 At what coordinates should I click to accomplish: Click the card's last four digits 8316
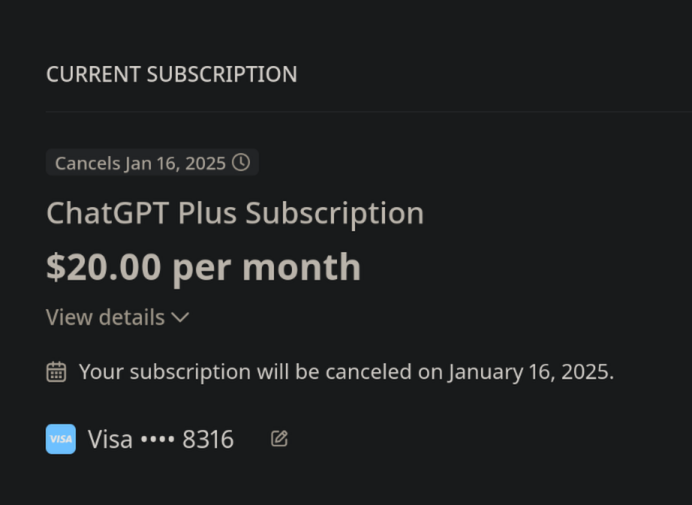(x=208, y=439)
